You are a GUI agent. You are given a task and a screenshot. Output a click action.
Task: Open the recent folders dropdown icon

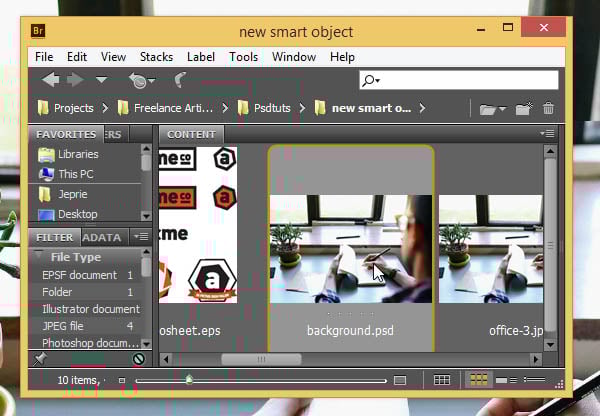[x=493, y=109]
